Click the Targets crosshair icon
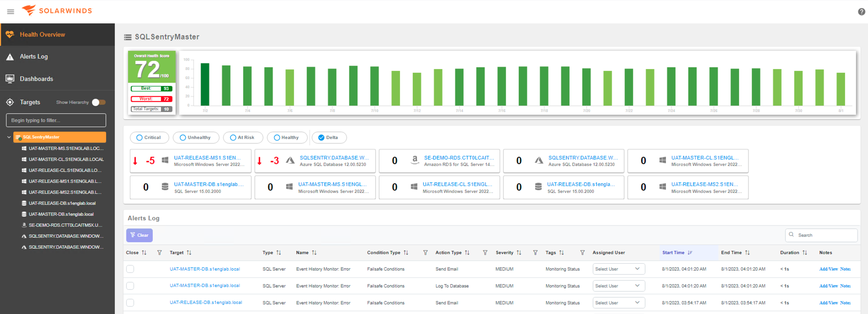The image size is (868, 314). tap(10, 102)
